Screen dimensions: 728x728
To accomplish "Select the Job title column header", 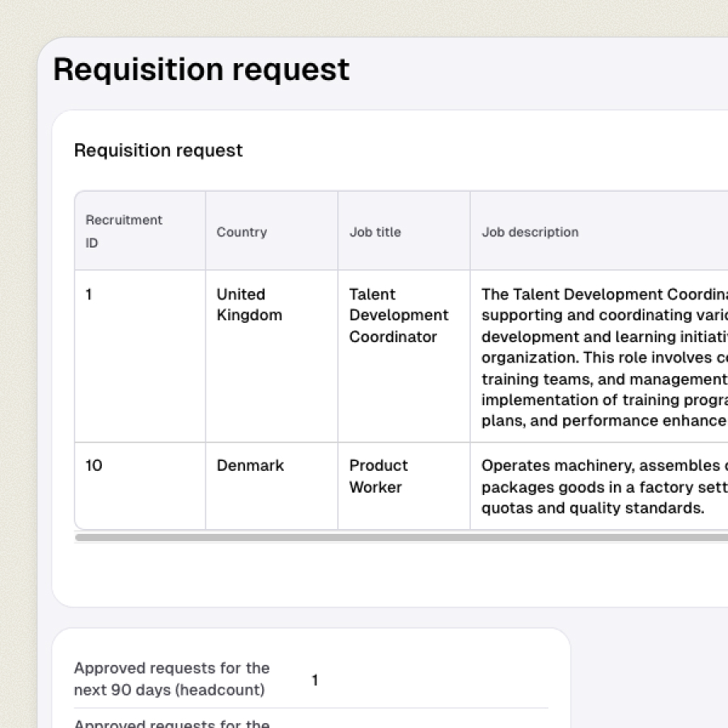I will [375, 232].
